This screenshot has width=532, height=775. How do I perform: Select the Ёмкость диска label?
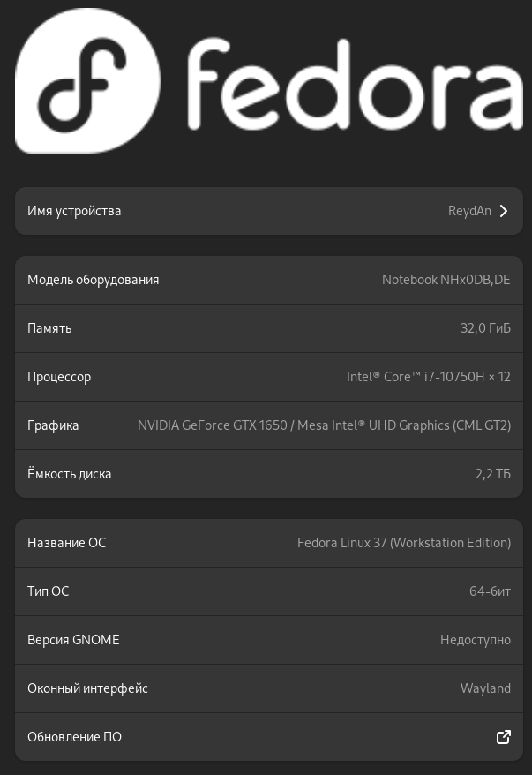(x=69, y=474)
